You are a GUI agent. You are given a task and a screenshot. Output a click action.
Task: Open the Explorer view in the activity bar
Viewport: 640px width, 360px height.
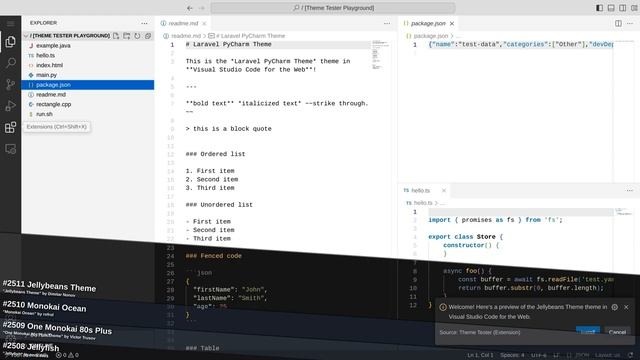click(x=10, y=42)
